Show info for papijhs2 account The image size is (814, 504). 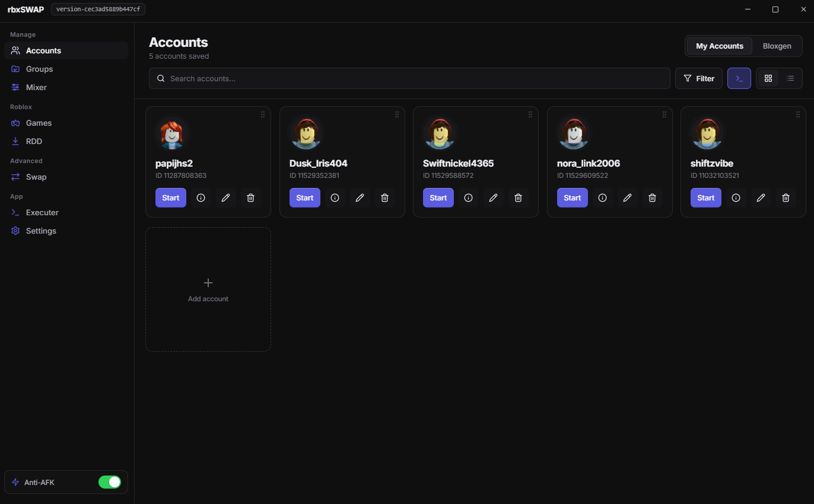pos(201,198)
